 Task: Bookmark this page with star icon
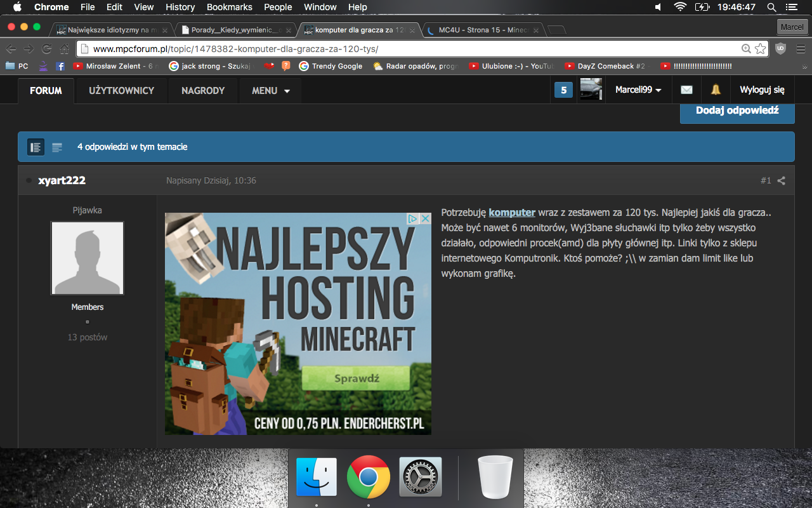pos(760,49)
